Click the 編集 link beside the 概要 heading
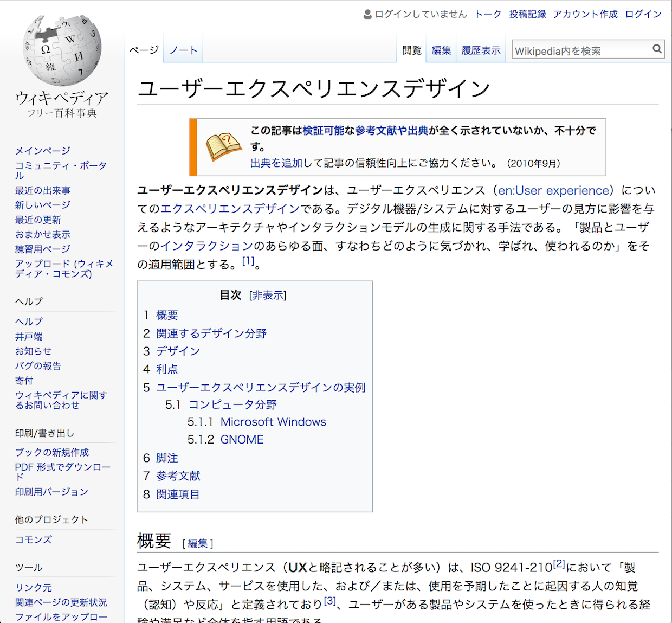The height and width of the screenshot is (623, 672). pyautogui.click(x=198, y=543)
